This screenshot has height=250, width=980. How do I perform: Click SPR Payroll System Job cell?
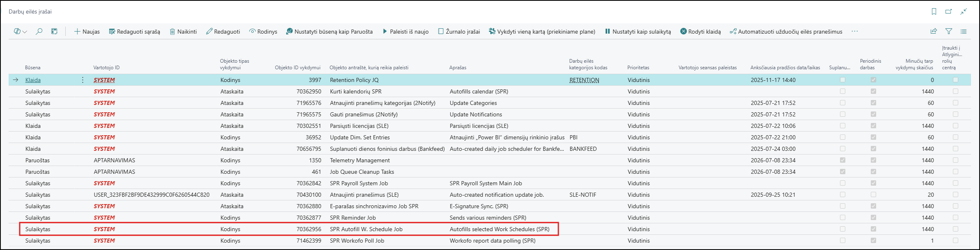pos(359,183)
